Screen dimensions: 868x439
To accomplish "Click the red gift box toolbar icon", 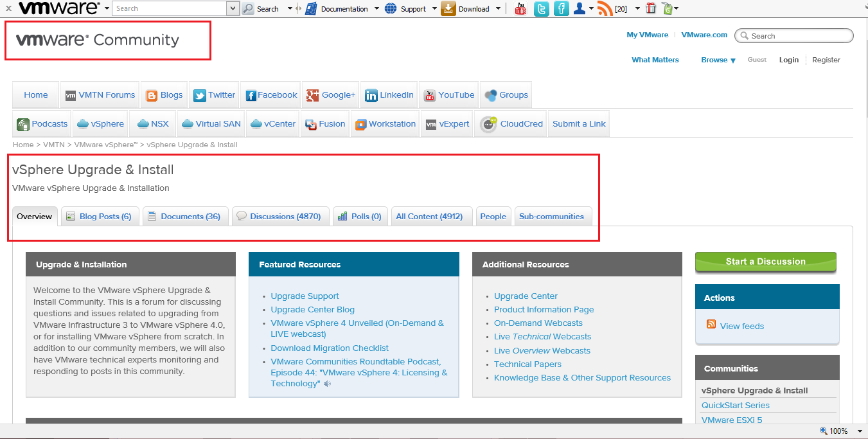I will (651, 8).
